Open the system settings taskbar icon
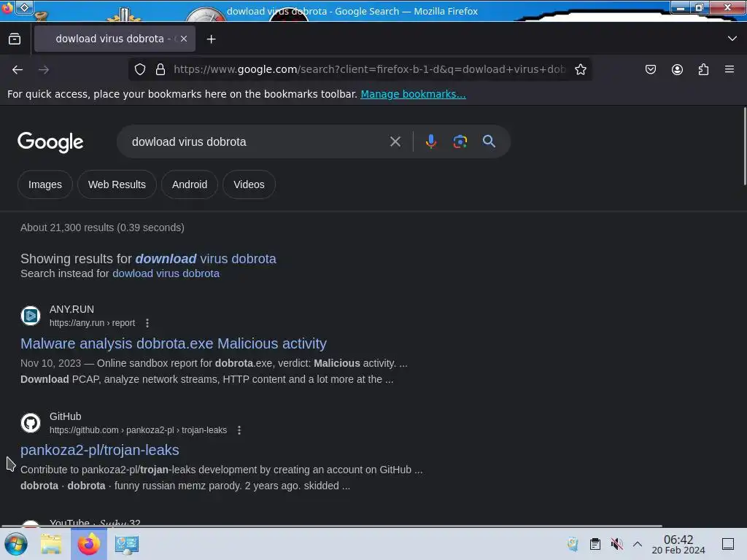The height and width of the screenshot is (560, 747). tap(127, 544)
